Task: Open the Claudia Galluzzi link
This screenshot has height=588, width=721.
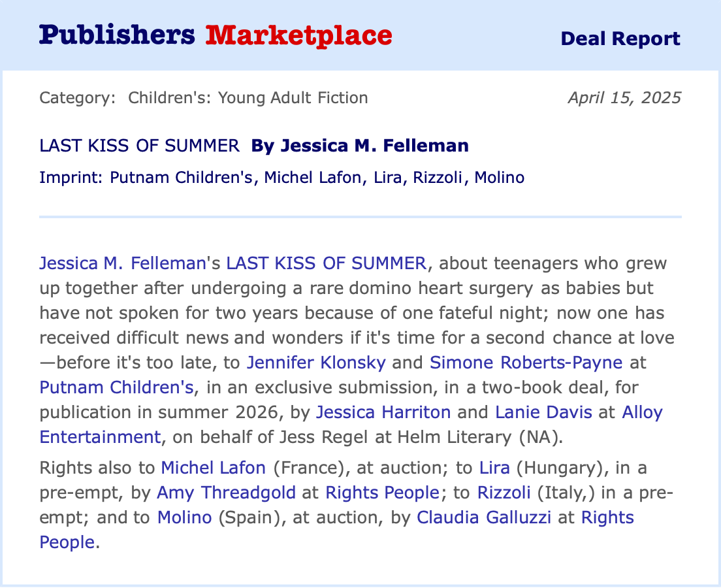Action: (x=484, y=517)
